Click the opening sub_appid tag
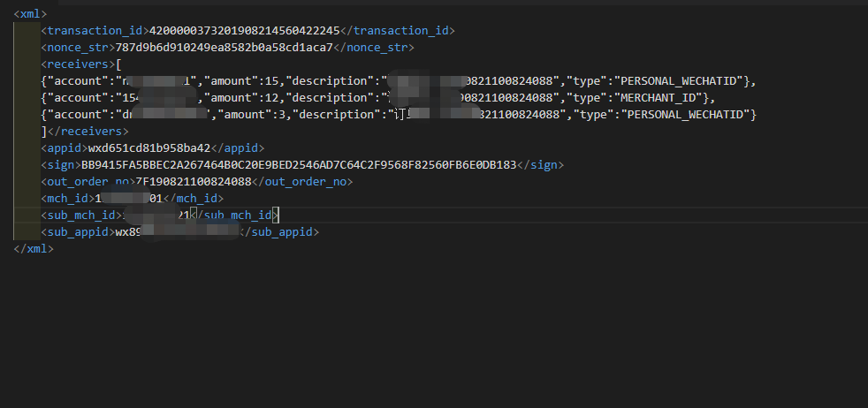The width and height of the screenshot is (868, 408). coord(77,232)
